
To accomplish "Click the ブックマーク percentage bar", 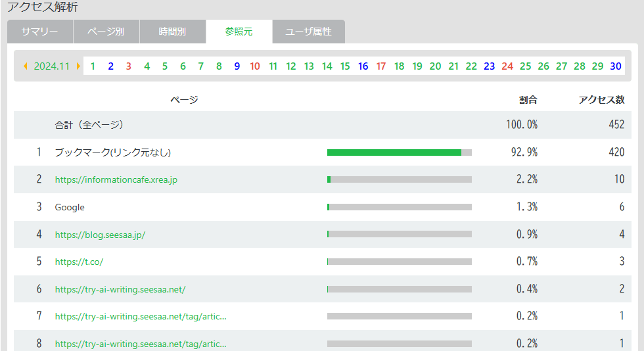I will tap(399, 152).
